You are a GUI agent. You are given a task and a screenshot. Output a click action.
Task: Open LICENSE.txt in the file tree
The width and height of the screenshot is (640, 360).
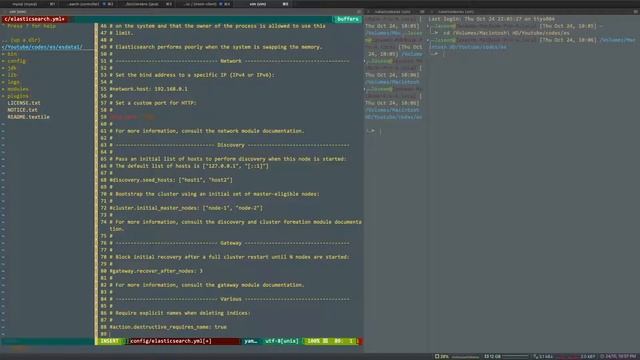coord(24,103)
